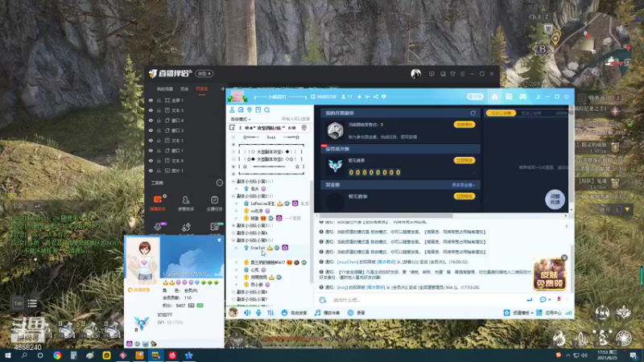
Task: Select user Scarlet in channel list
Action: pos(258,248)
